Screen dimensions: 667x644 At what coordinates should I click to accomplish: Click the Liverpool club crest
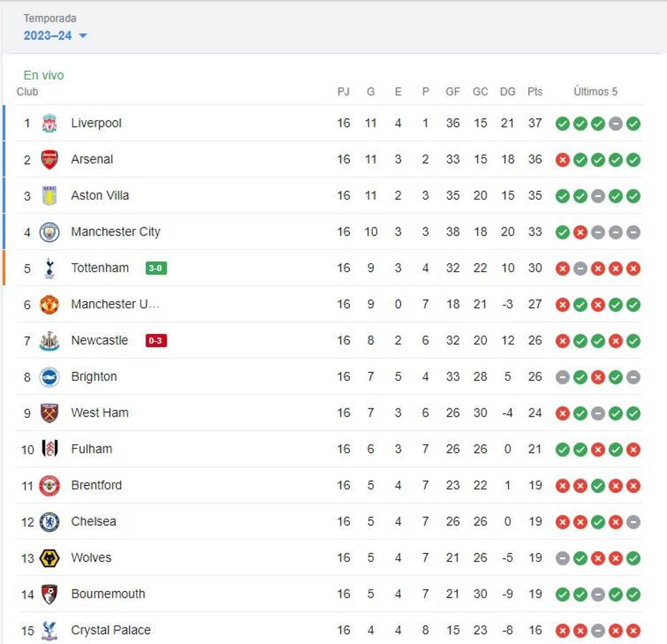[x=49, y=122]
